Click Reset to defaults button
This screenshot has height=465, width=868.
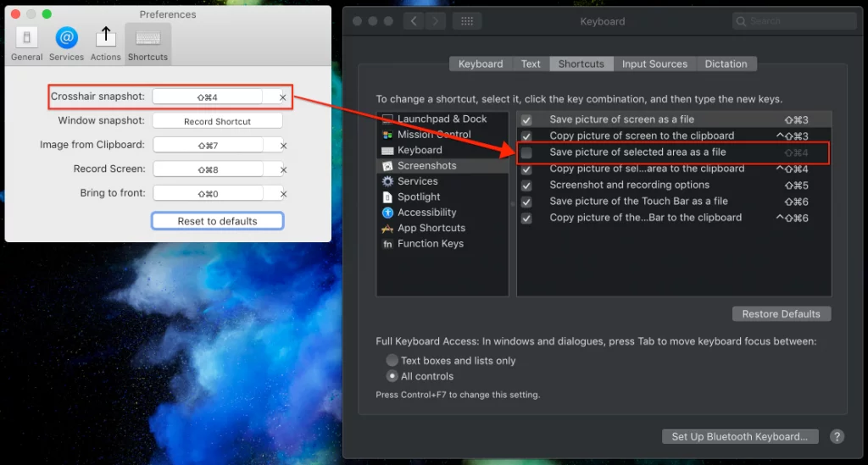(218, 220)
